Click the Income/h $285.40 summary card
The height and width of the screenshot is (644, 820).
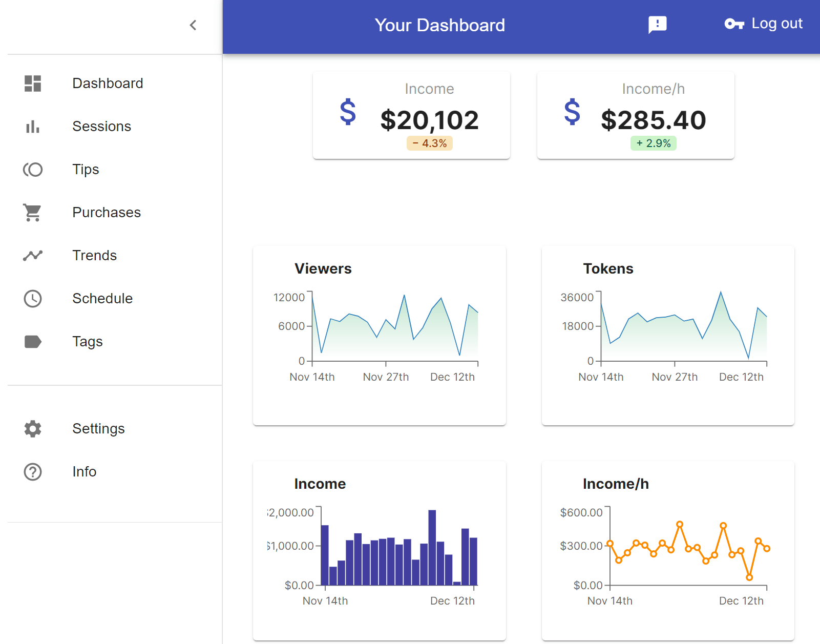coord(635,116)
